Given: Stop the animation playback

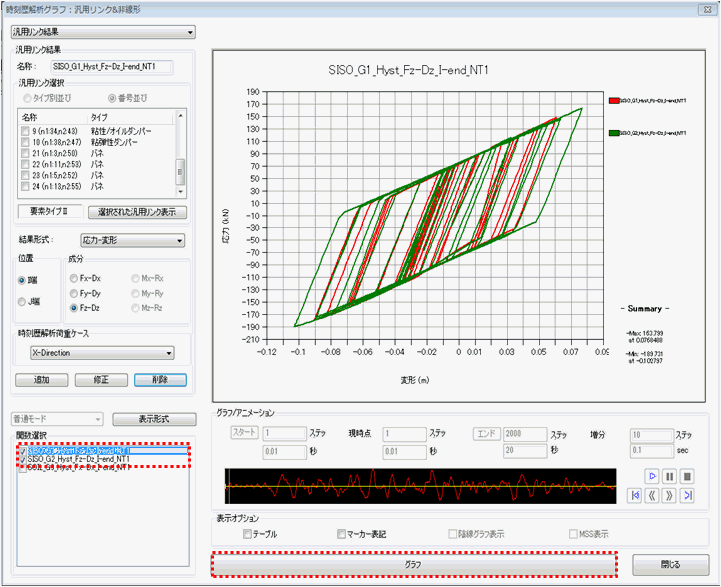Looking at the screenshot, I should pyautogui.click(x=687, y=476).
